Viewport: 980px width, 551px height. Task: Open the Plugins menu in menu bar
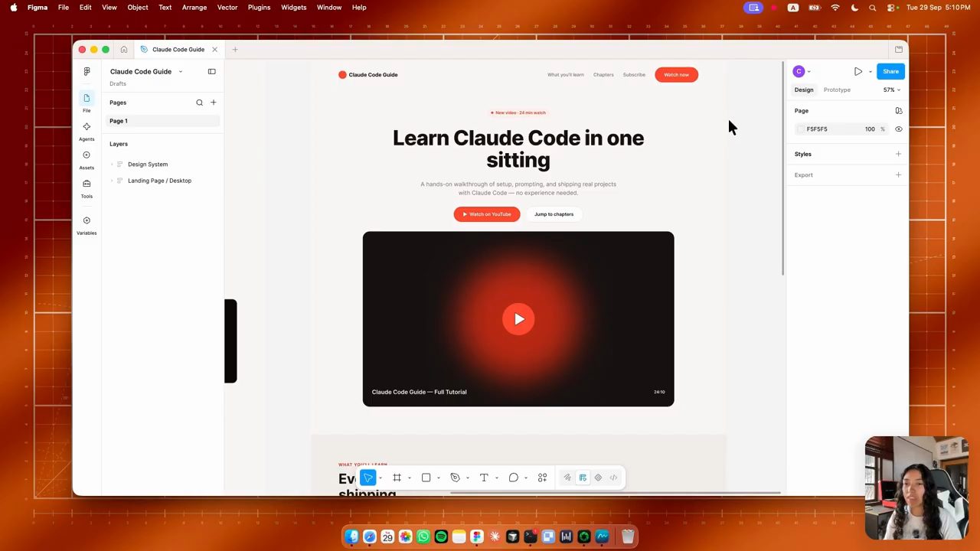259,8
